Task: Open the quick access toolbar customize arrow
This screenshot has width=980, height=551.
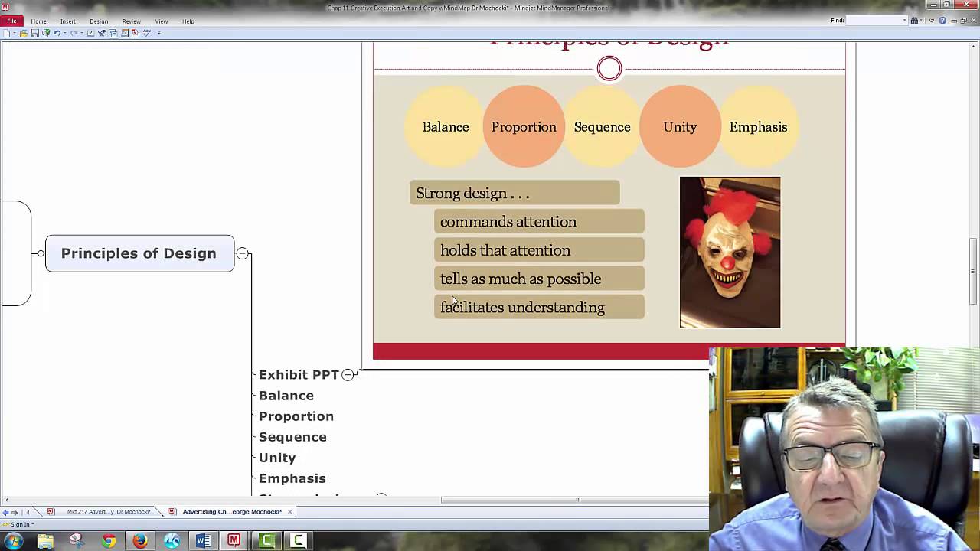Action: (158, 33)
